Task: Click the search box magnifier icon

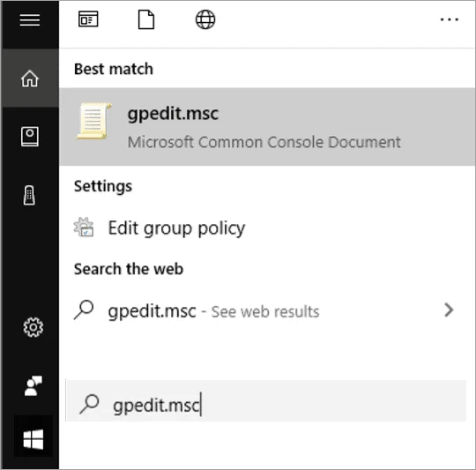Action: pos(89,404)
